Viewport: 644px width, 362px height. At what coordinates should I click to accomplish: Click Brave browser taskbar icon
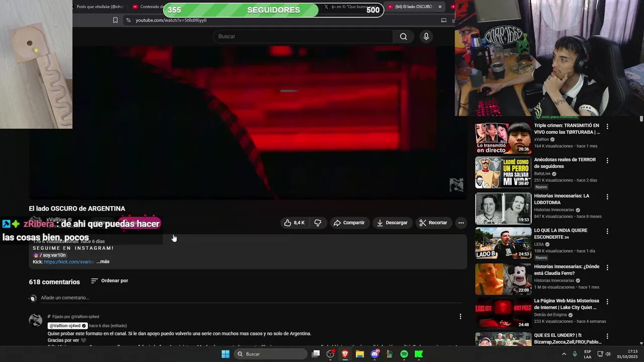click(x=345, y=354)
